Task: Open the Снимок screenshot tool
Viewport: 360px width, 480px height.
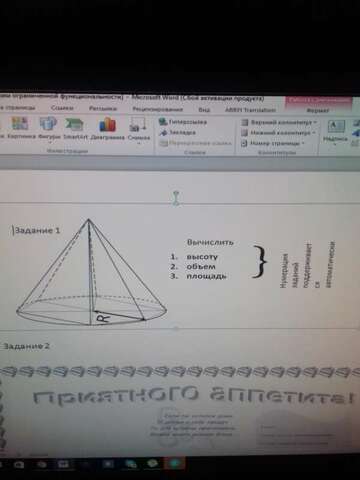Action: (x=139, y=130)
